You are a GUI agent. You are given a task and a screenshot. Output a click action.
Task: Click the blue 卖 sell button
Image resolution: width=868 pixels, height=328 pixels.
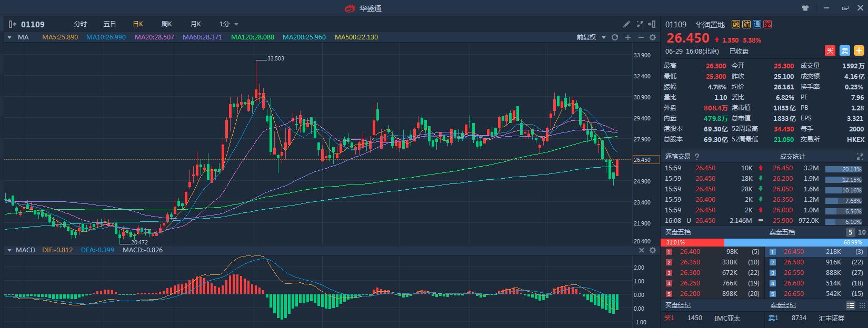pyautogui.click(x=844, y=51)
